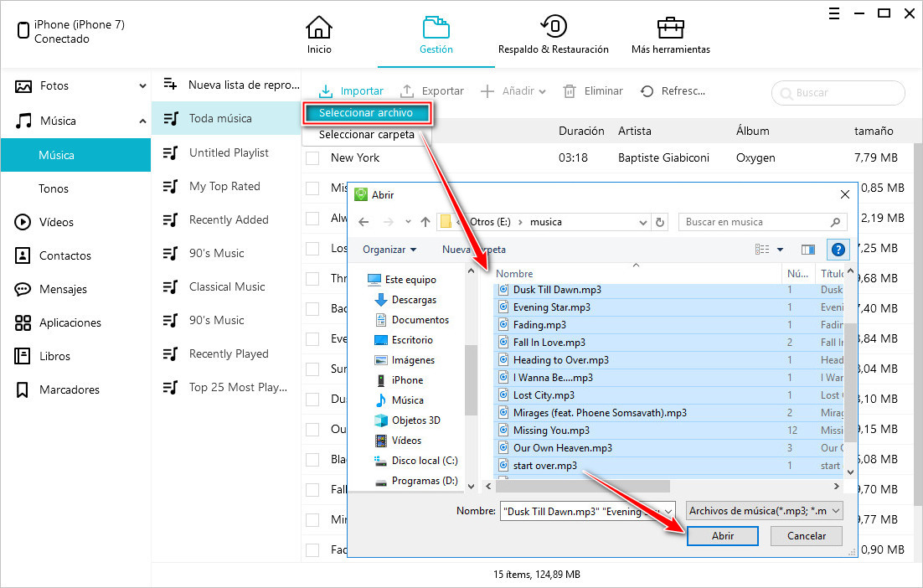923x588 pixels.
Task: Tick the checkbox of the song row starting 'Eve'
Action: click(312, 339)
